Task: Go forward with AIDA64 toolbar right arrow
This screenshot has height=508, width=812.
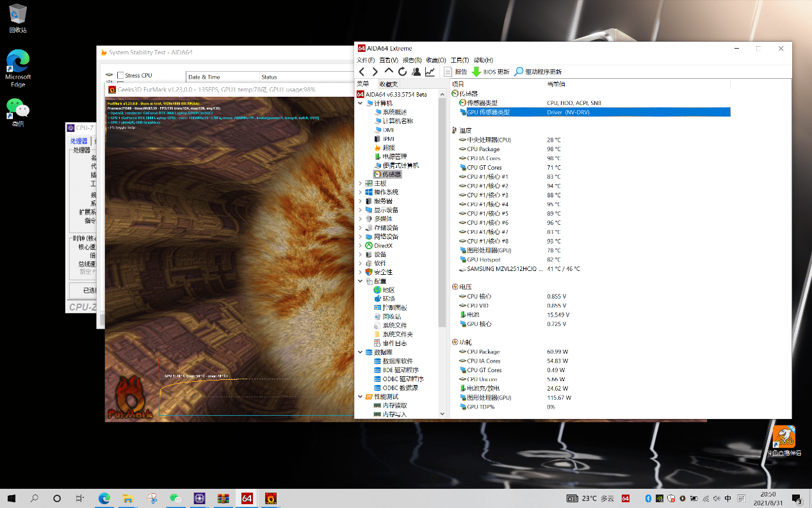Action: click(375, 72)
